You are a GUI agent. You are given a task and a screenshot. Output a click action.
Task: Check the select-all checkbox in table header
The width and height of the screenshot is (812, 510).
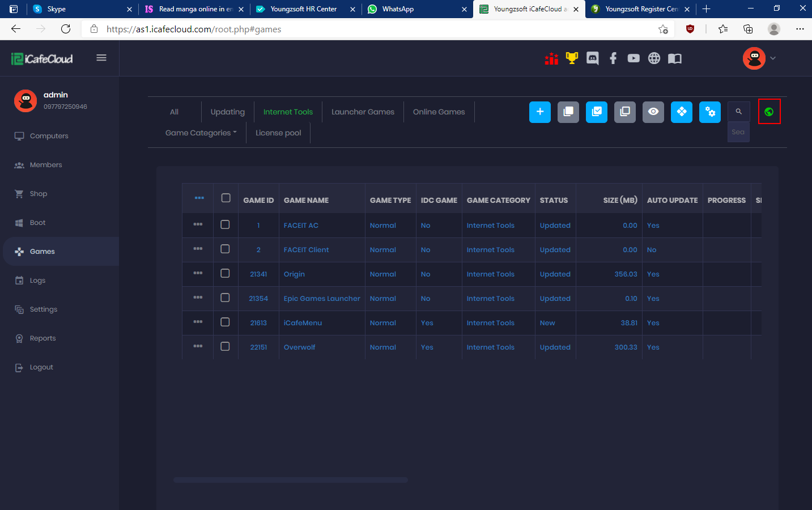(x=226, y=198)
